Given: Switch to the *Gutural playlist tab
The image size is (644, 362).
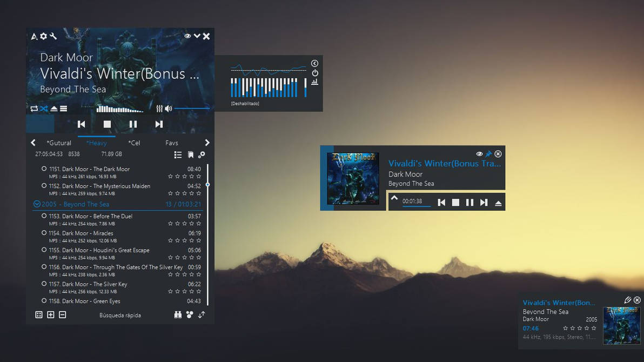Looking at the screenshot, I should coord(59,143).
